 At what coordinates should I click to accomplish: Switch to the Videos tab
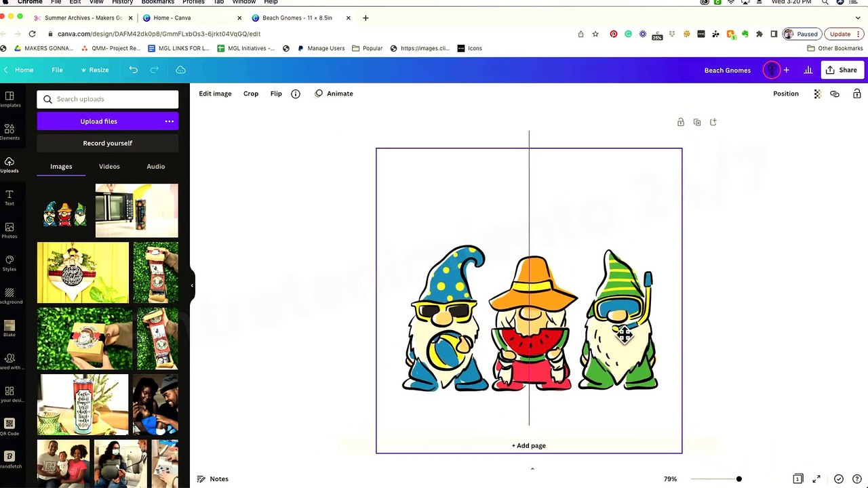point(109,166)
